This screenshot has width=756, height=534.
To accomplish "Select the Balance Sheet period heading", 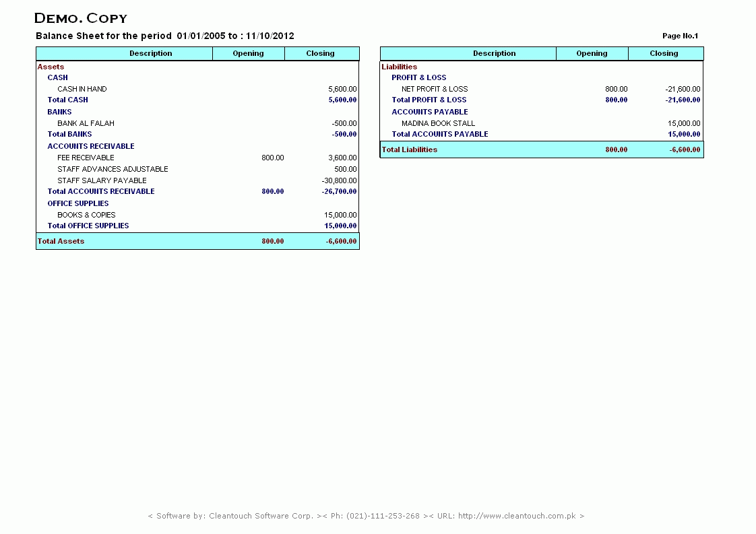I will (x=165, y=36).
